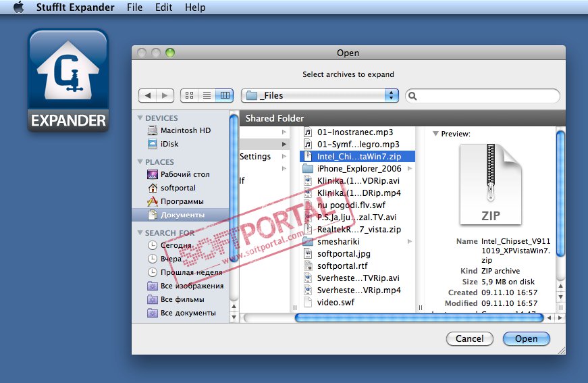Click the horizontal scroll right arrow
This screenshot has height=383, width=588.
pos(560,317)
